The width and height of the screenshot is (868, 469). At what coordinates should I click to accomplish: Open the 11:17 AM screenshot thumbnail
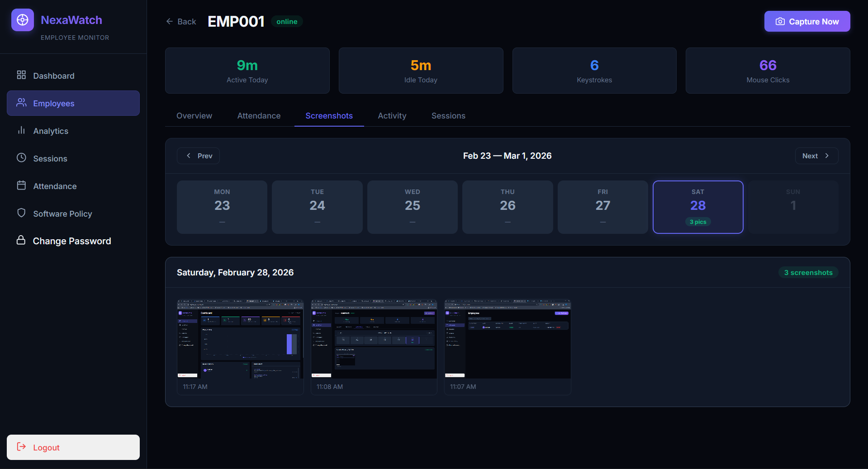[x=240, y=339]
